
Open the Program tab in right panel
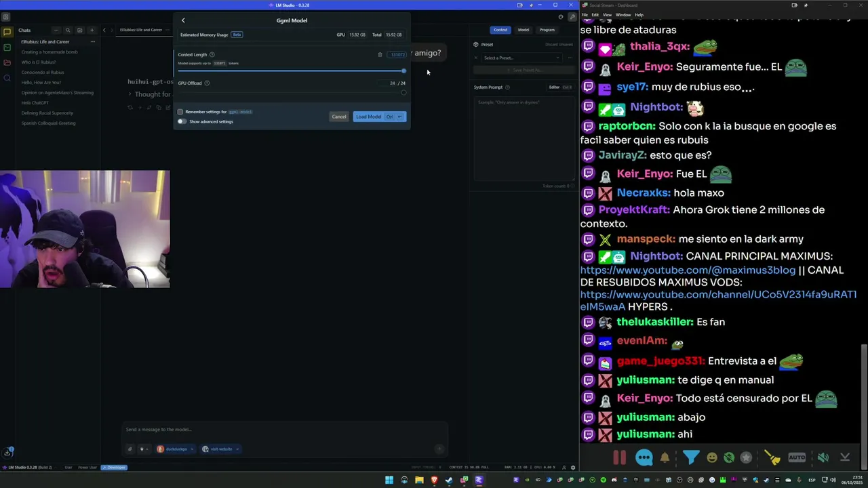pos(547,30)
